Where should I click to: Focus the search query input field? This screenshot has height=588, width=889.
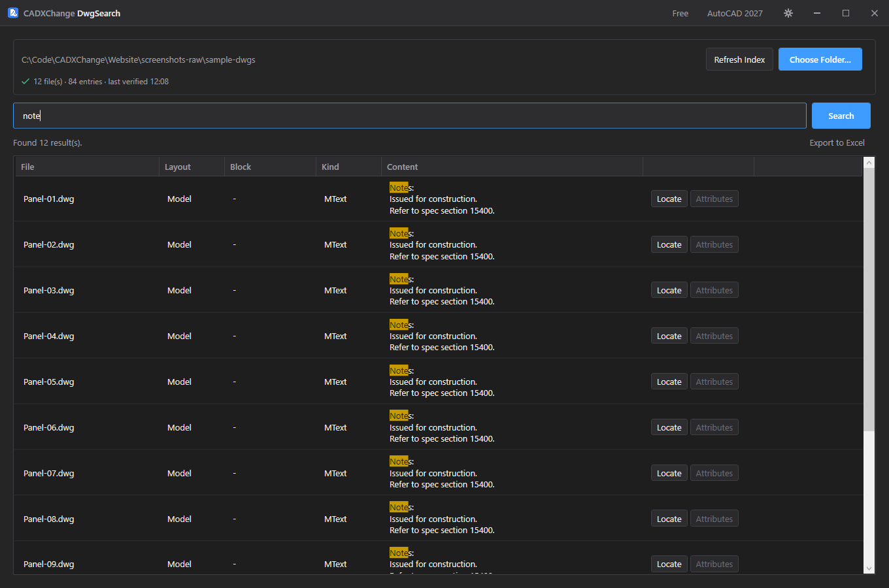[410, 116]
